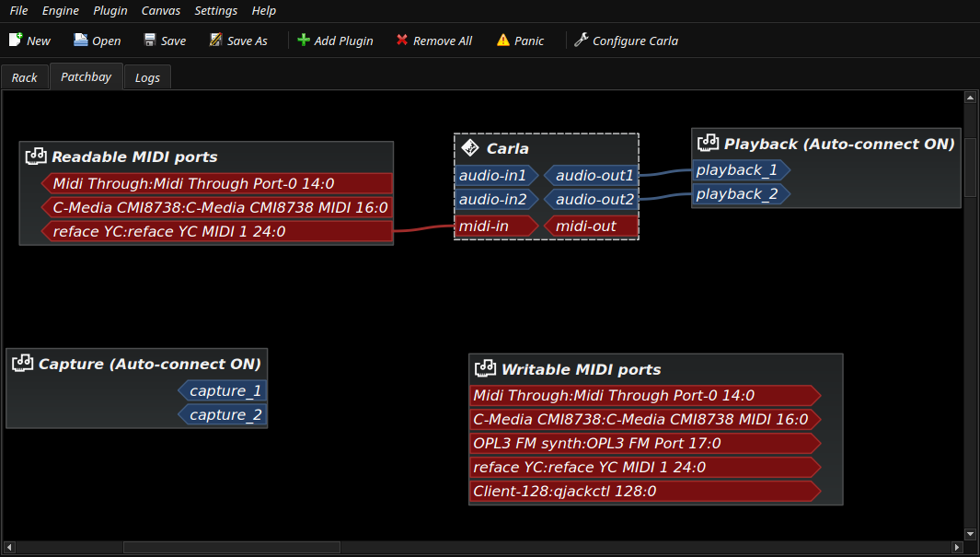This screenshot has height=557, width=980.
Task: Open the Plugin menu
Action: [110, 11]
